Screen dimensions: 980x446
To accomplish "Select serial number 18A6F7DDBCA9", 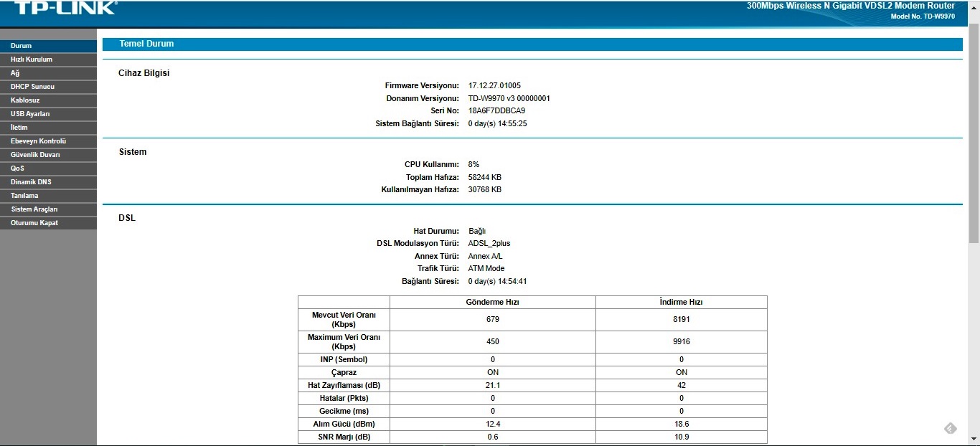I will [x=496, y=111].
